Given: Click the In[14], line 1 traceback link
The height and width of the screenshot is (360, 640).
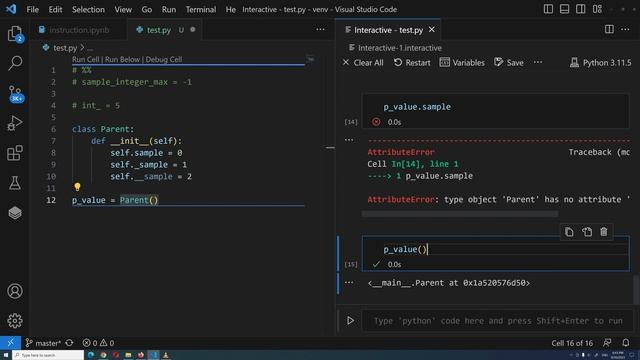Looking at the screenshot, I should (x=424, y=164).
